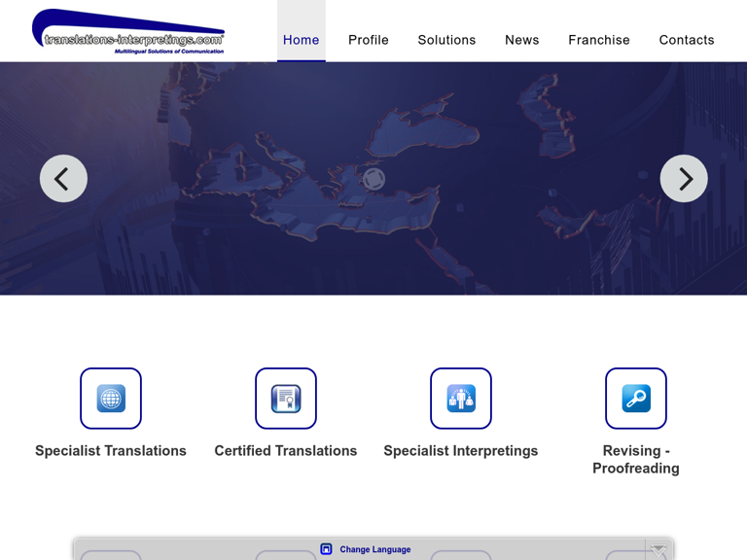Image resolution: width=747 pixels, height=560 pixels.
Task: Open the Profile menu item
Action: (369, 40)
